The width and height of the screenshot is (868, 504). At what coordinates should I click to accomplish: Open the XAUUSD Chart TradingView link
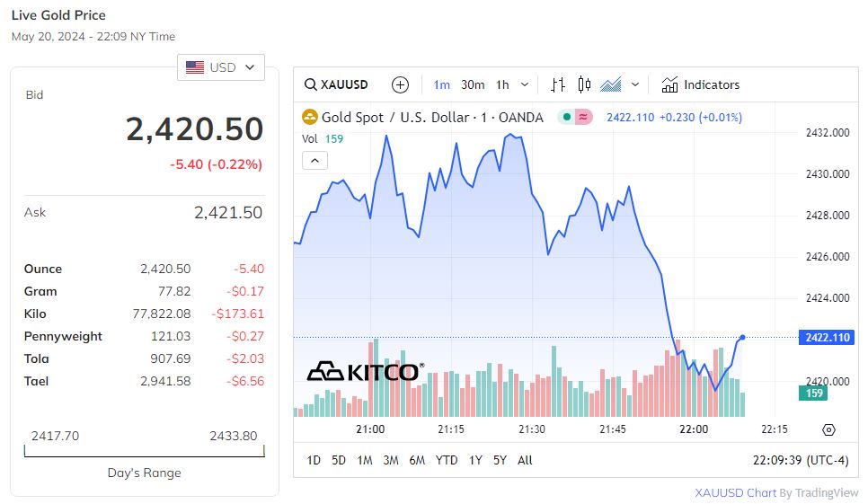pos(776,492)
